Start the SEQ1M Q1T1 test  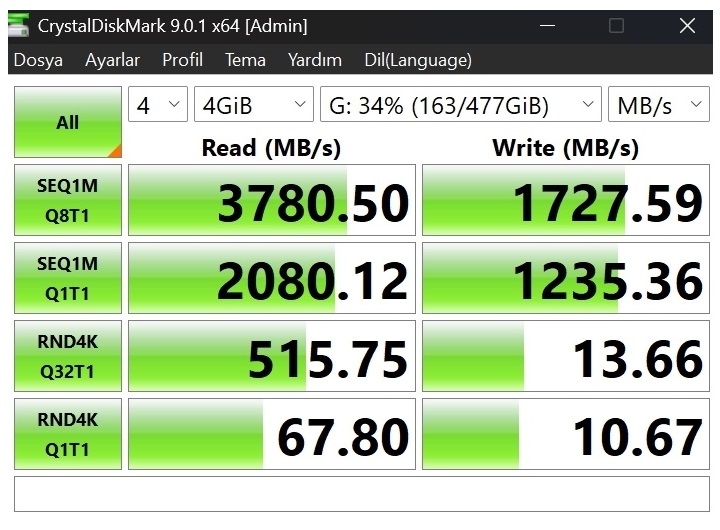coord(67,278)
